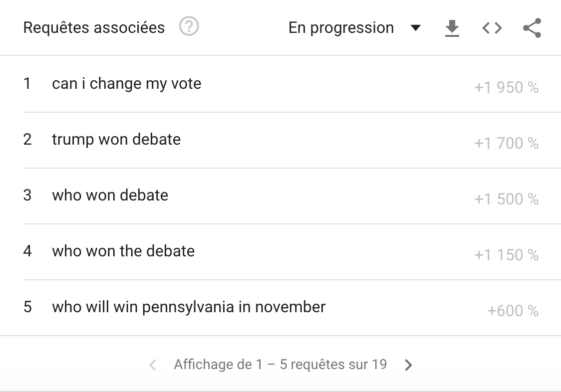Open the 'En progression' dropdown

coord(341,28)
